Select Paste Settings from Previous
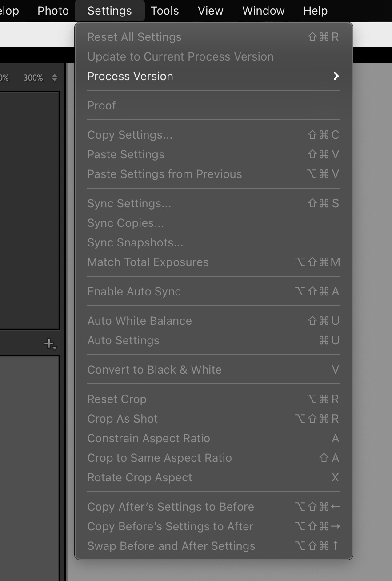 pyautogui.click(x=164, y=174)
